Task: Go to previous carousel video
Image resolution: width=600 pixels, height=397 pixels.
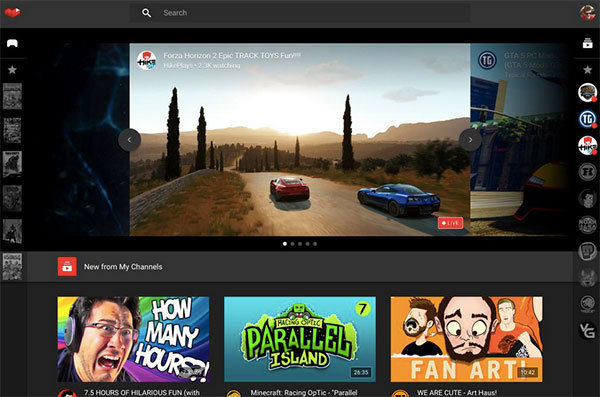Action: point(129,140)
